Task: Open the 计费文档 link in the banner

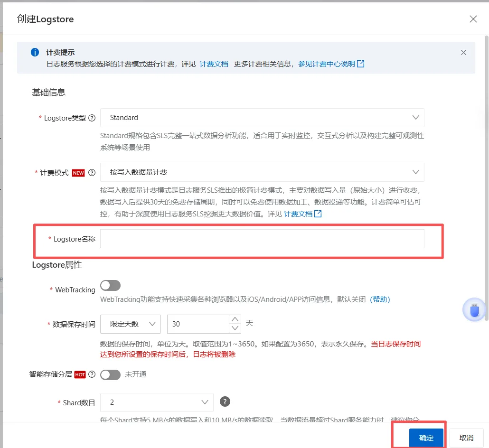Action: [x=214, y=64]
